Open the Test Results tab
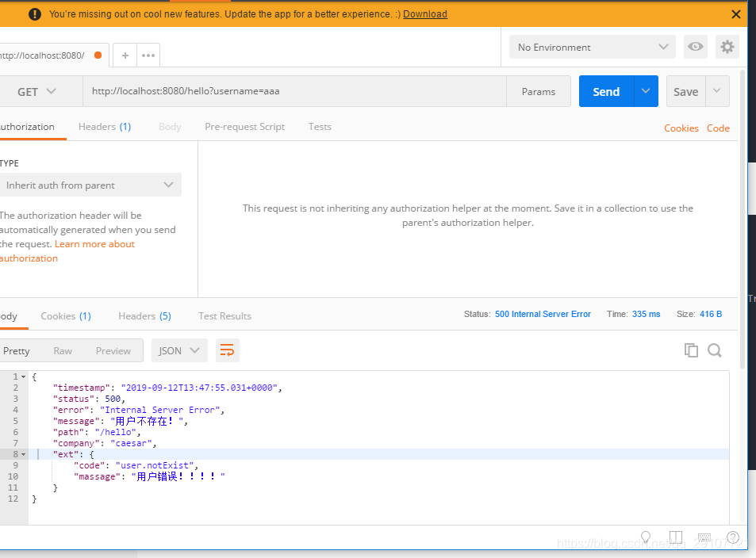This screenshot has height=558, width=756. pyautogui.click(x=224, y=316)
